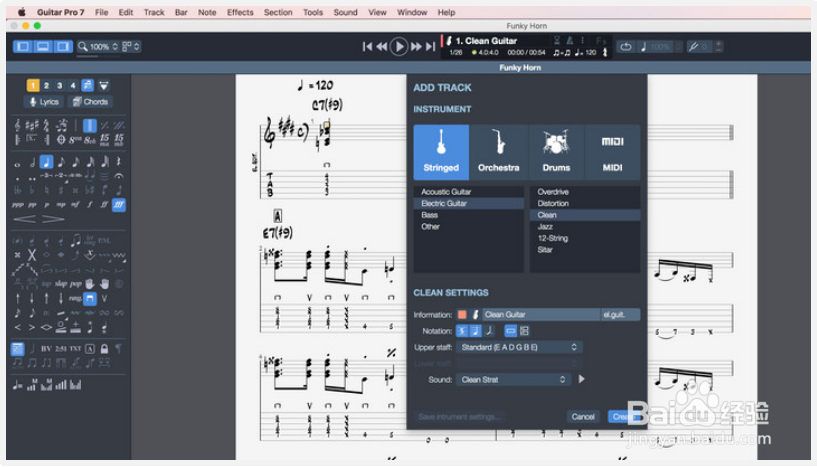Click the orange track color swatch

coord(462,314)
